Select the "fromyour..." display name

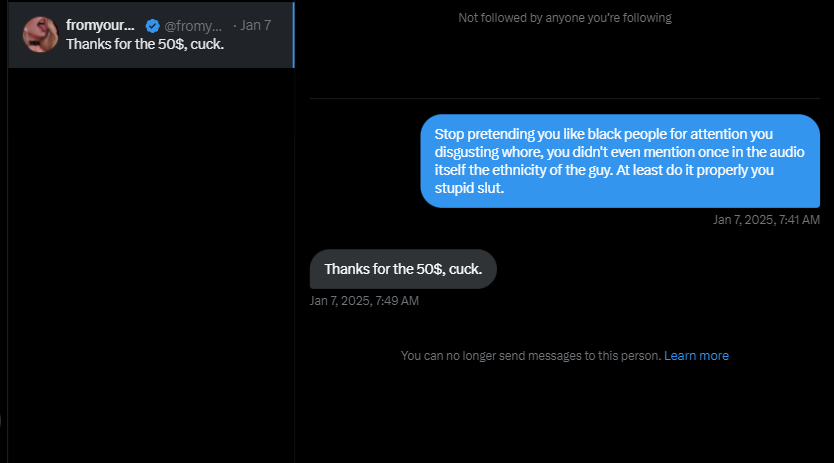tap(100, 25)
